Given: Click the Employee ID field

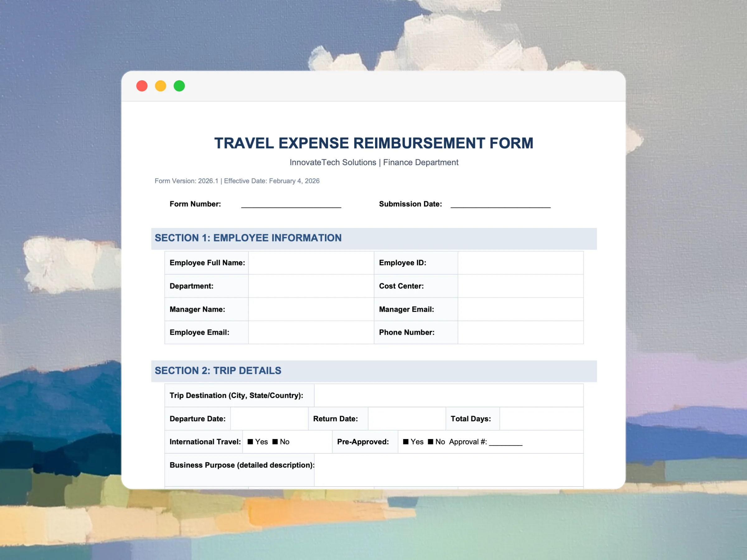Looking at the screenshot, I should [520, 263].
